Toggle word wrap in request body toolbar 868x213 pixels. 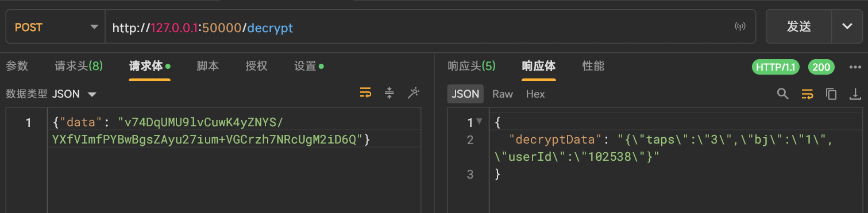tap(365, 94)
